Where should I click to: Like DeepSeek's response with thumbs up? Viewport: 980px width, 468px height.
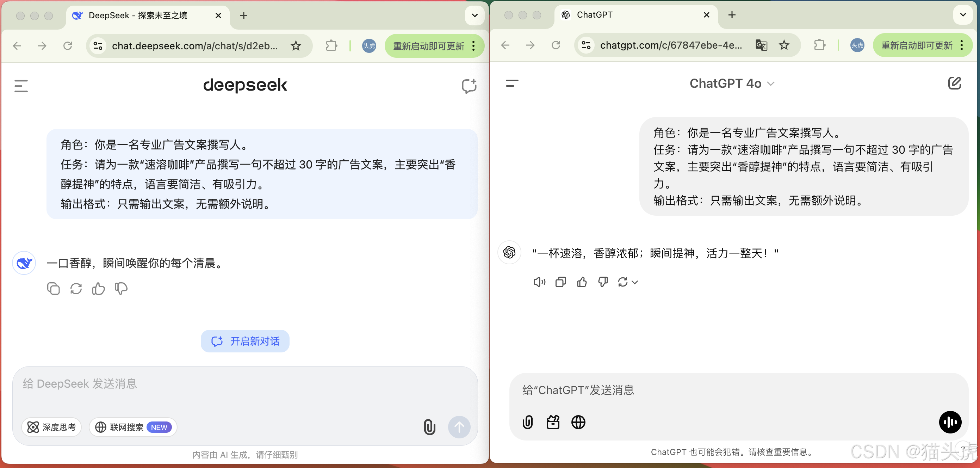pyautogui.click(x=99, y=289)
